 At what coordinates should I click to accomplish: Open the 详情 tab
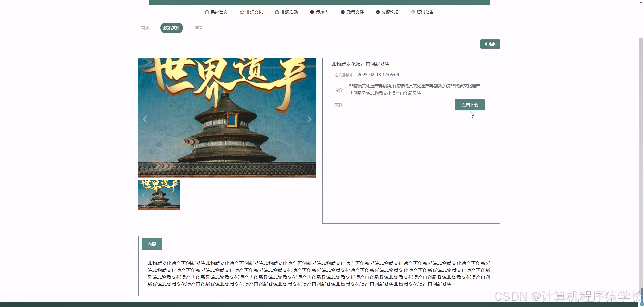click(x=198, y=28)
